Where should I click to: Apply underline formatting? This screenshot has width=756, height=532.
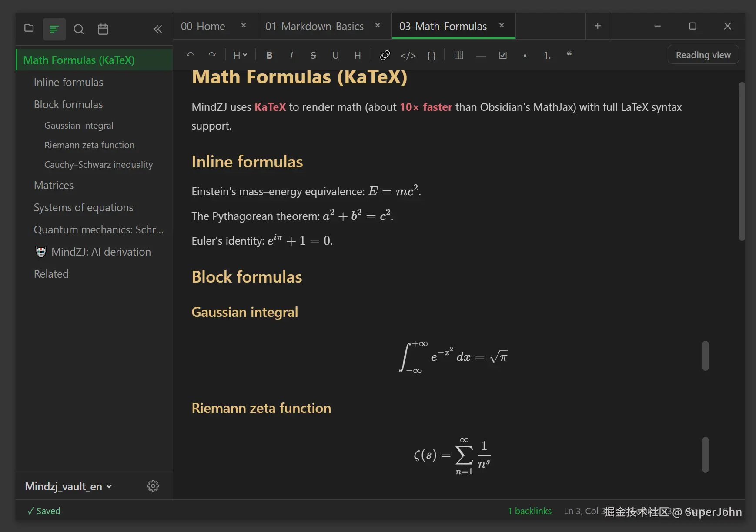coord(335,55)
